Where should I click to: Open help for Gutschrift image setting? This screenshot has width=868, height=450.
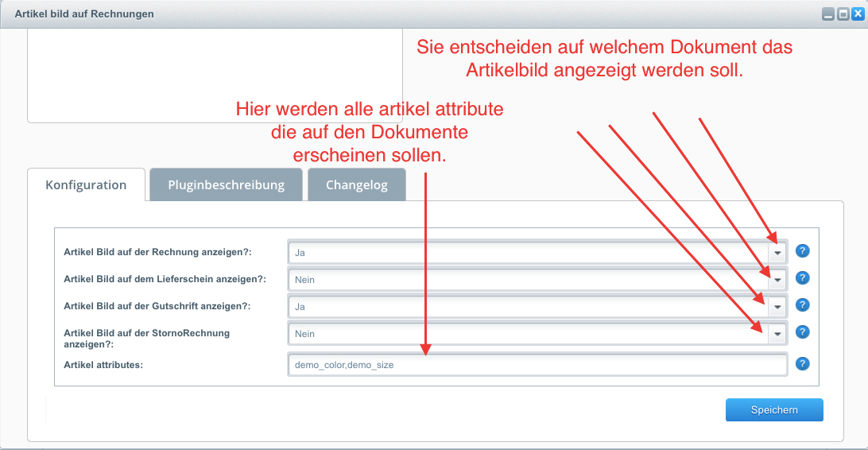[802, 305]
